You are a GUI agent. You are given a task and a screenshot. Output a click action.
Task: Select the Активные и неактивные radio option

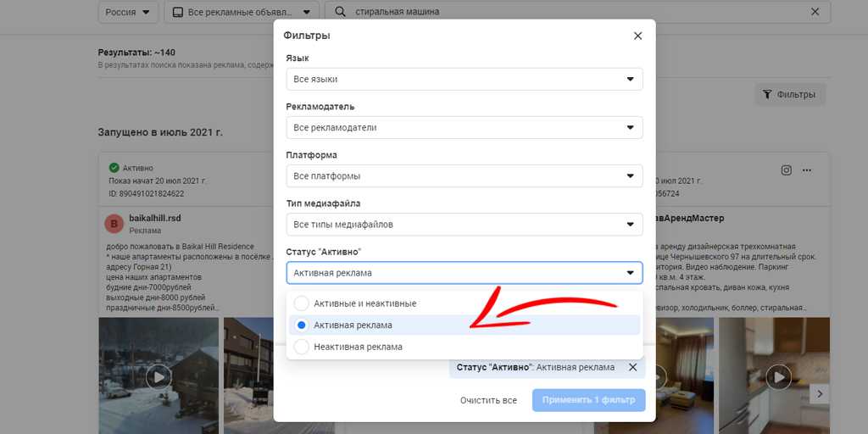[x=301, y=303]
